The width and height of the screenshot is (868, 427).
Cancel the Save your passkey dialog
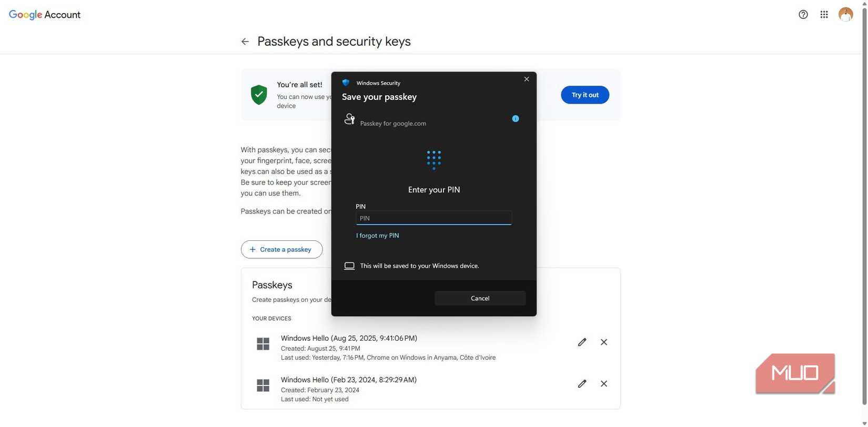pyautogui.click(x=479, y=298)
